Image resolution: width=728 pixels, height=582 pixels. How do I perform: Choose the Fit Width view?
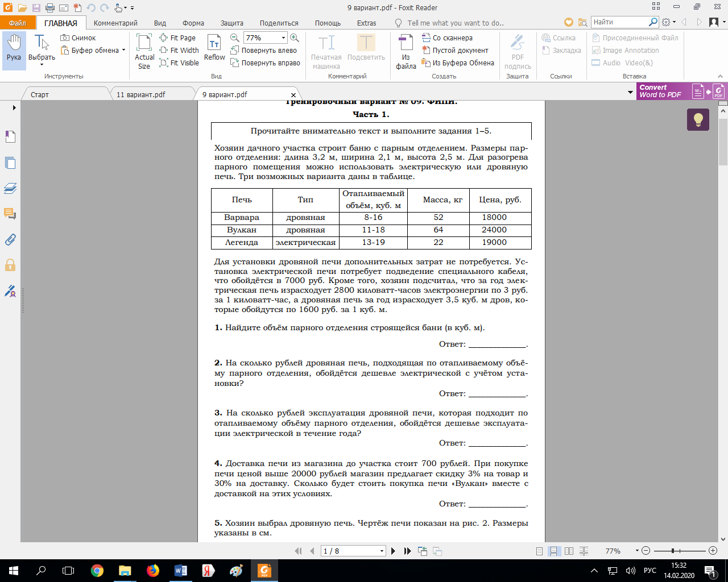pos(179,51)
